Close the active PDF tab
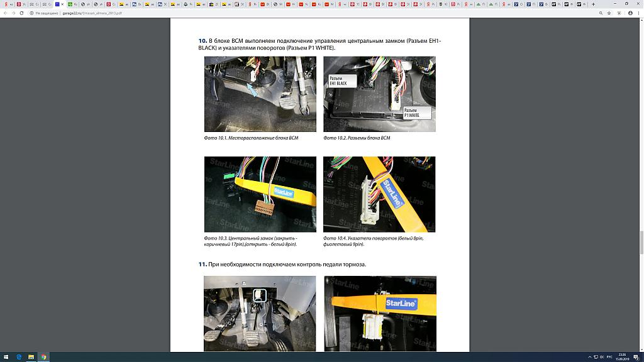 62,4
